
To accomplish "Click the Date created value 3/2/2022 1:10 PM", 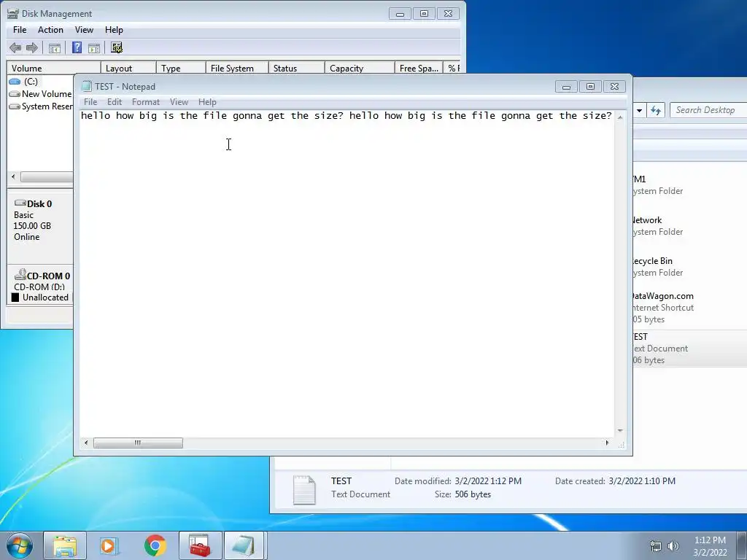I will [642, 481].
